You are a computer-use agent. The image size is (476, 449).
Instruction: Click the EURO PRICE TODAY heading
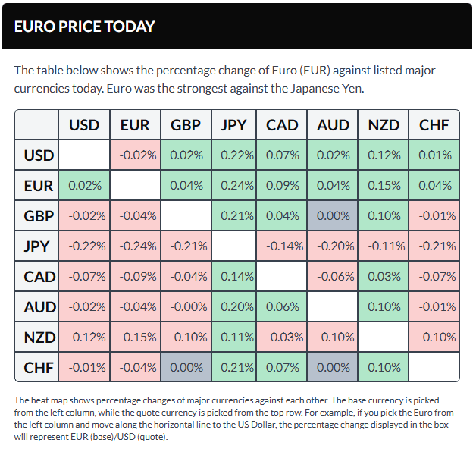click(84, 27)
